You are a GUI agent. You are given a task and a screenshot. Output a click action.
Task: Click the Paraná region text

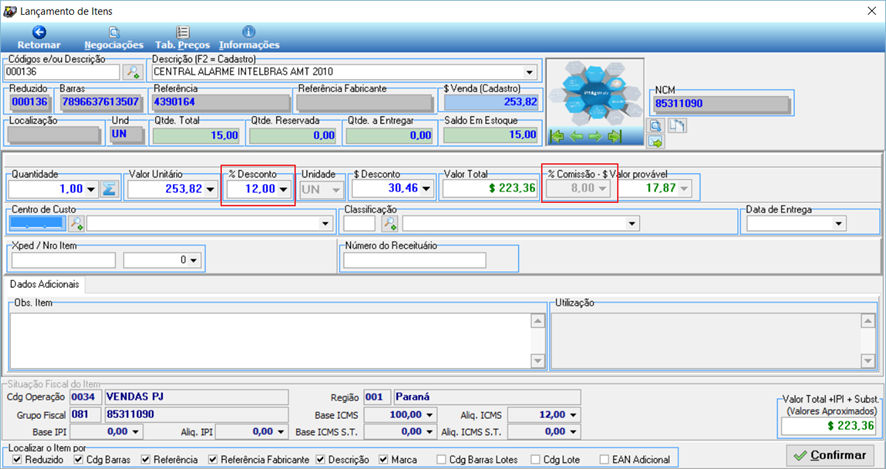[412, 397]
